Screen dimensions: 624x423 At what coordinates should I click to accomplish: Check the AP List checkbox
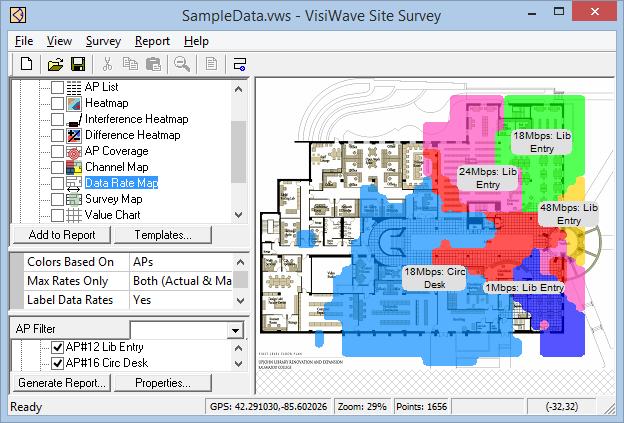[57, 87]
